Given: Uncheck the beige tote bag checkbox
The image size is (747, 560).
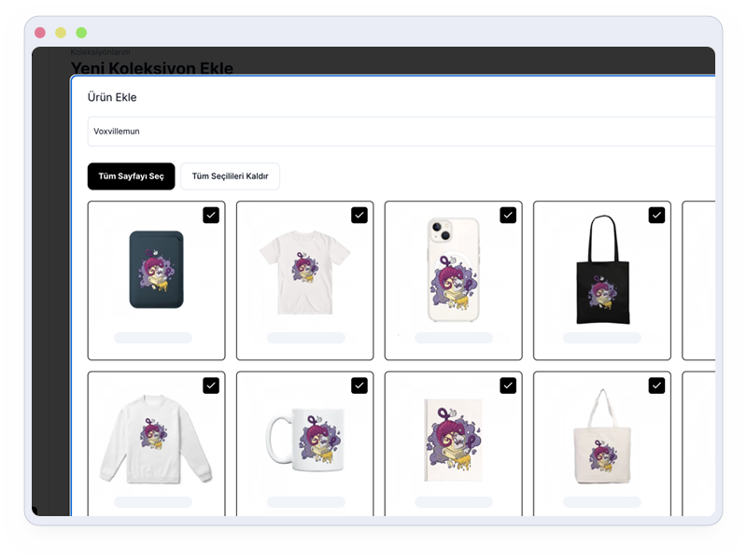Looking at the screenshot, I should [657, 385].
